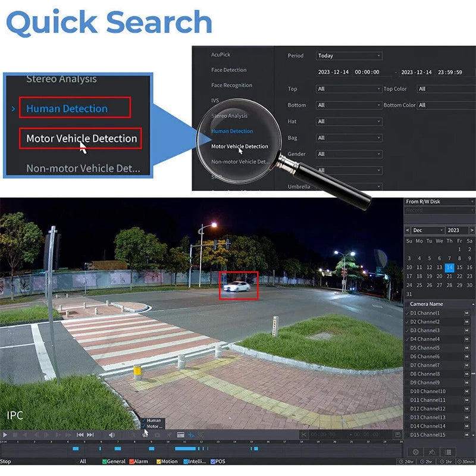Click the Play button in playback bar
476x476 pixels.
5,435
